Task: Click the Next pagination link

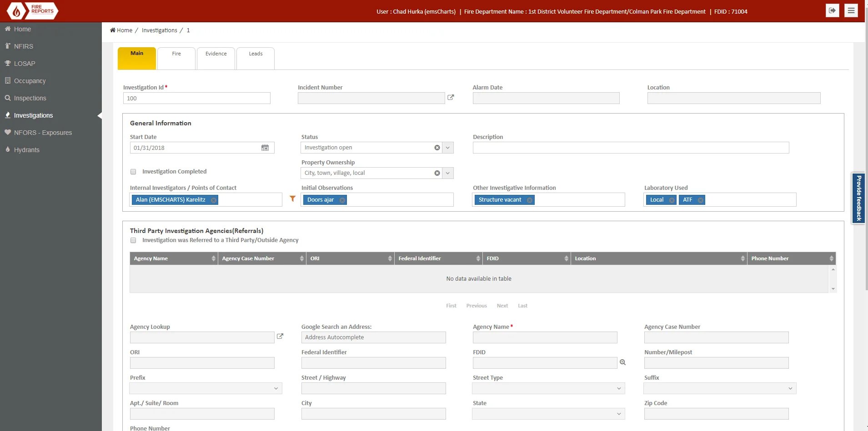Action: (502, 306)
